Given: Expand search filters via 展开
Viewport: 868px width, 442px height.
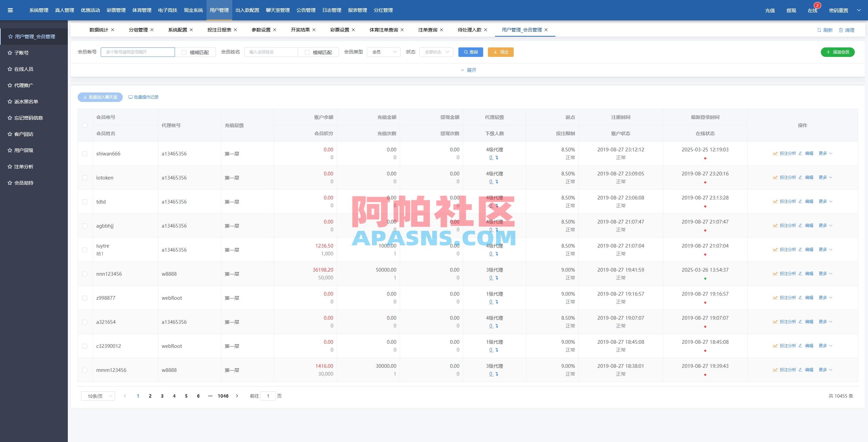Looking at the screenshot, I should pyautogui.click(x=469, y=70).
